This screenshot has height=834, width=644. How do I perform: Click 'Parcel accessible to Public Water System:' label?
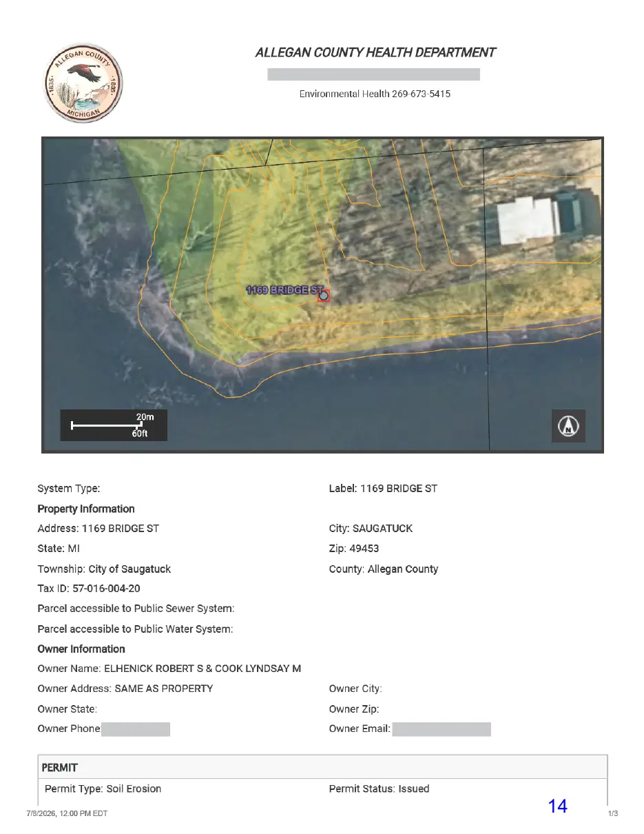[136, 629]
